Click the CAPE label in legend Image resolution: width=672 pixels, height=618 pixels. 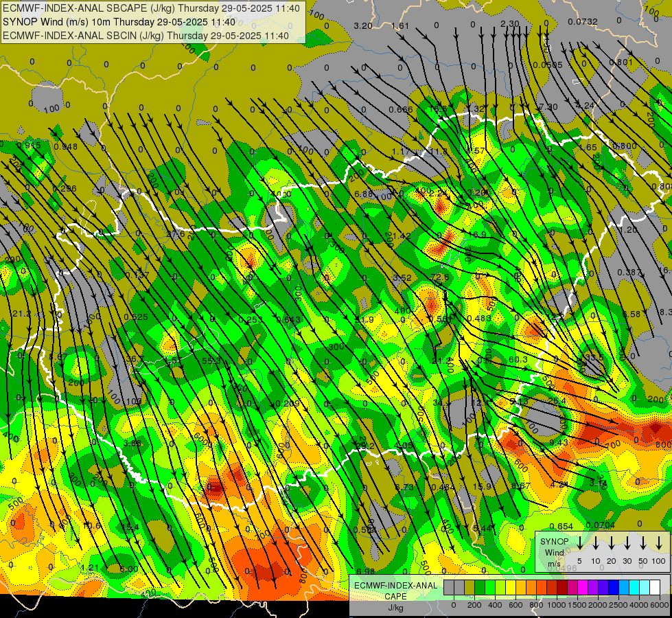(395, 597)
